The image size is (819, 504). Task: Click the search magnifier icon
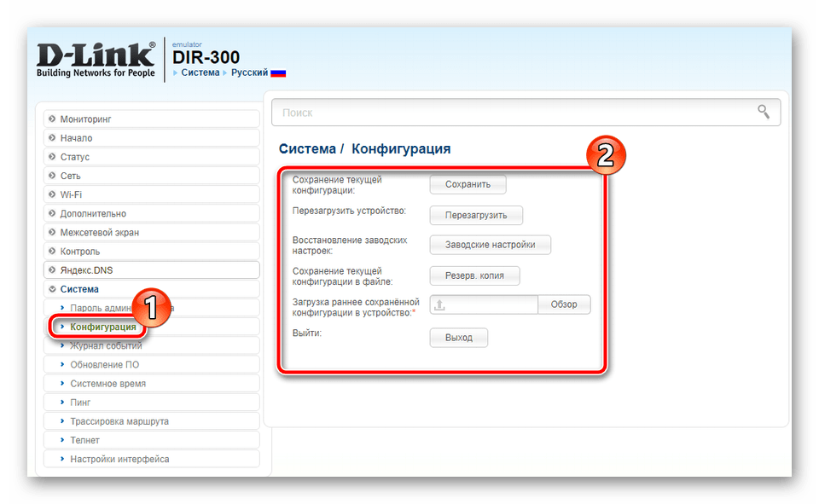[763, 112]
